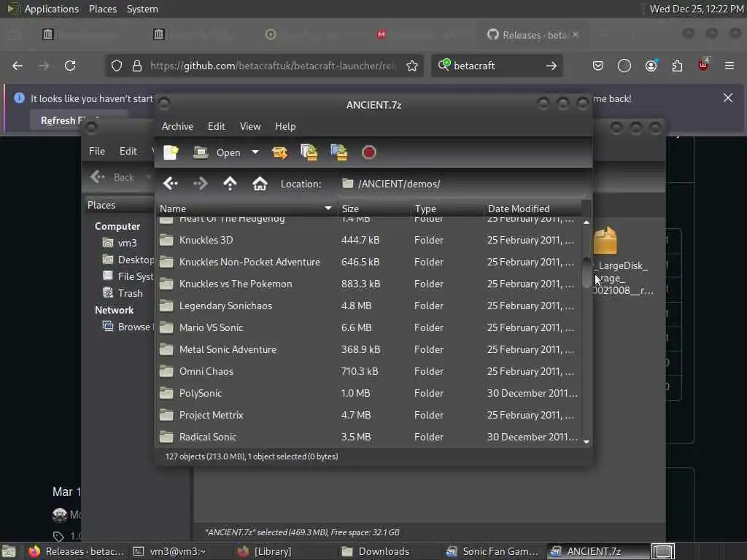Reload the Firefox page
Image resolution: width=747 pixels, height=560 pixels.
(x=70, y=66)
